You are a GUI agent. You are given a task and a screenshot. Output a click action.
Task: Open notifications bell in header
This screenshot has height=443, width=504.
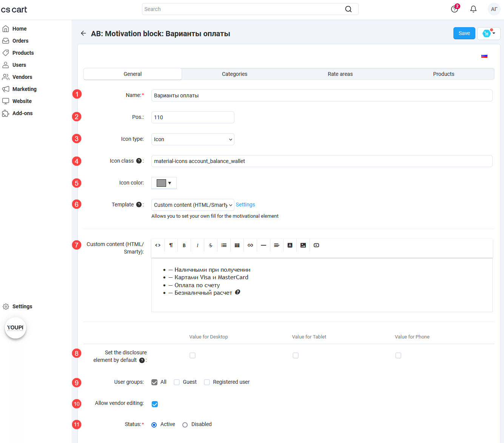click(473, 9)
